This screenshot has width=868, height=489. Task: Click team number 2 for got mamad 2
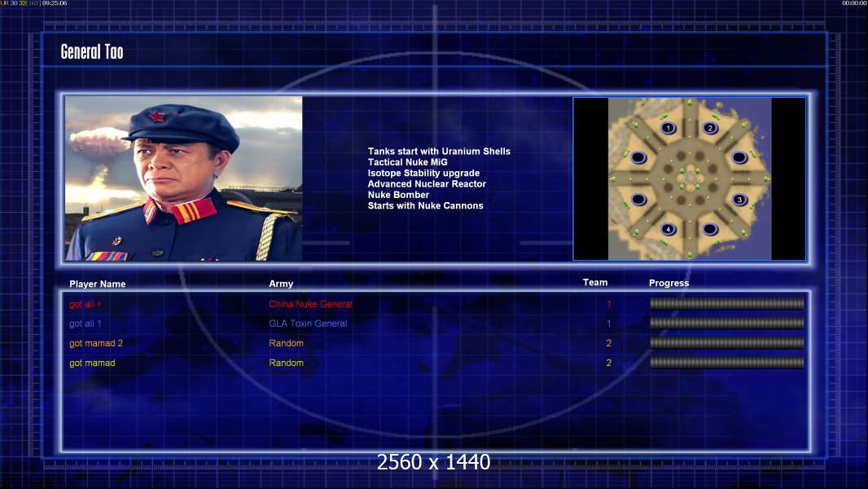point(609,343)
